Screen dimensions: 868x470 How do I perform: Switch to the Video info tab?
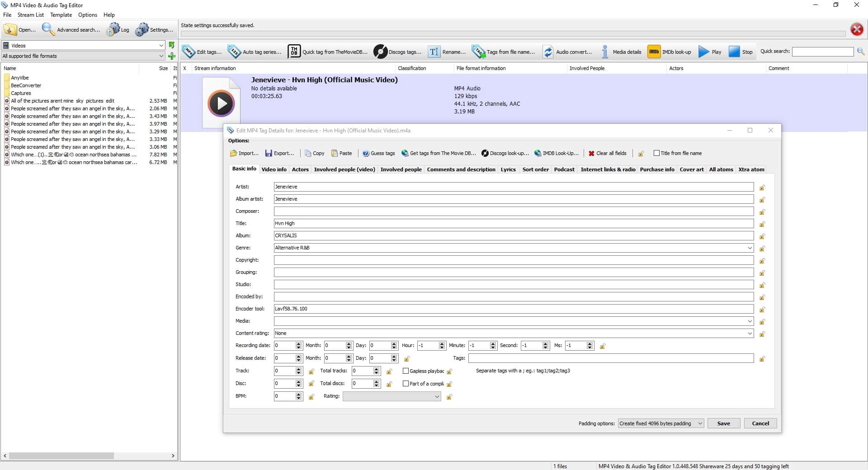274,169
